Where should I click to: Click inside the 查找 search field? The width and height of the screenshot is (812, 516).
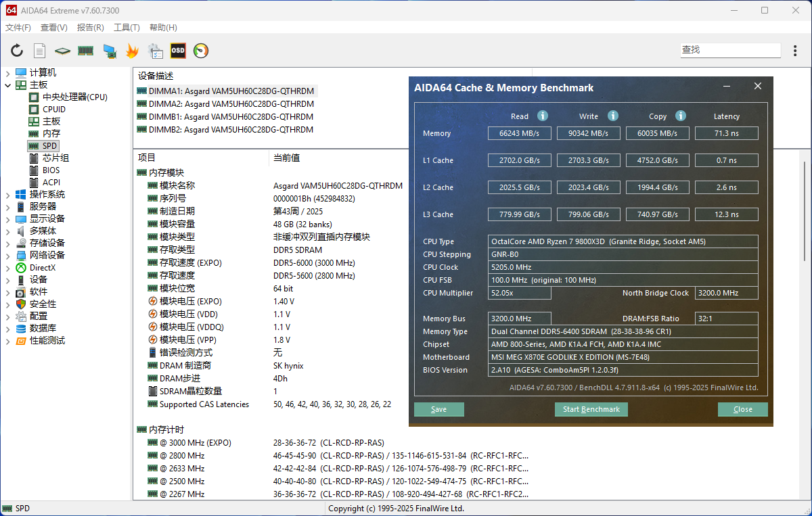click(x=729, y=50)
